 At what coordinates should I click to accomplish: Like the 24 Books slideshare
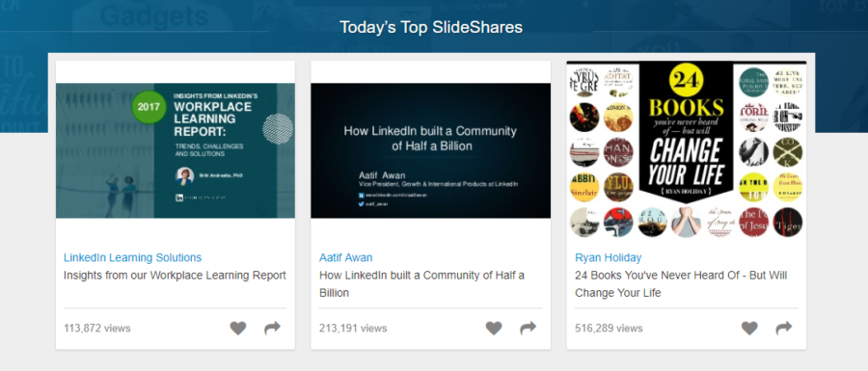coord(749,329)
